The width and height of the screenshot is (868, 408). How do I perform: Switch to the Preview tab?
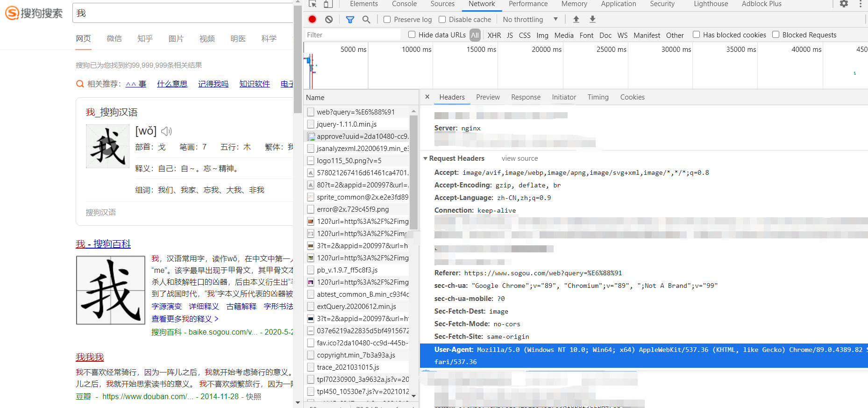click(488, 97)
